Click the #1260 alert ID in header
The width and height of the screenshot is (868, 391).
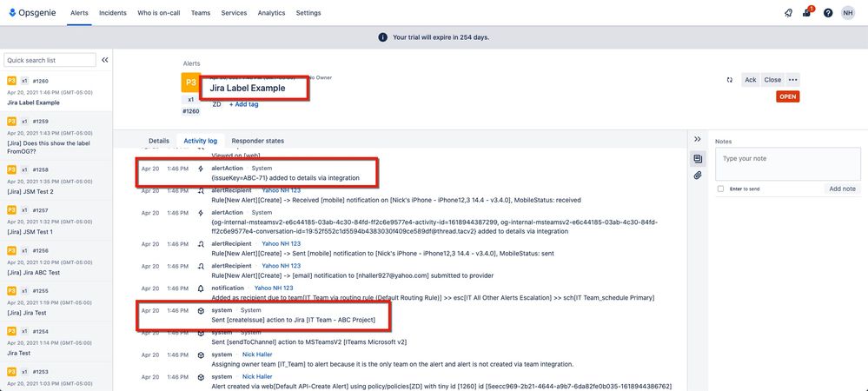(191, 110)
